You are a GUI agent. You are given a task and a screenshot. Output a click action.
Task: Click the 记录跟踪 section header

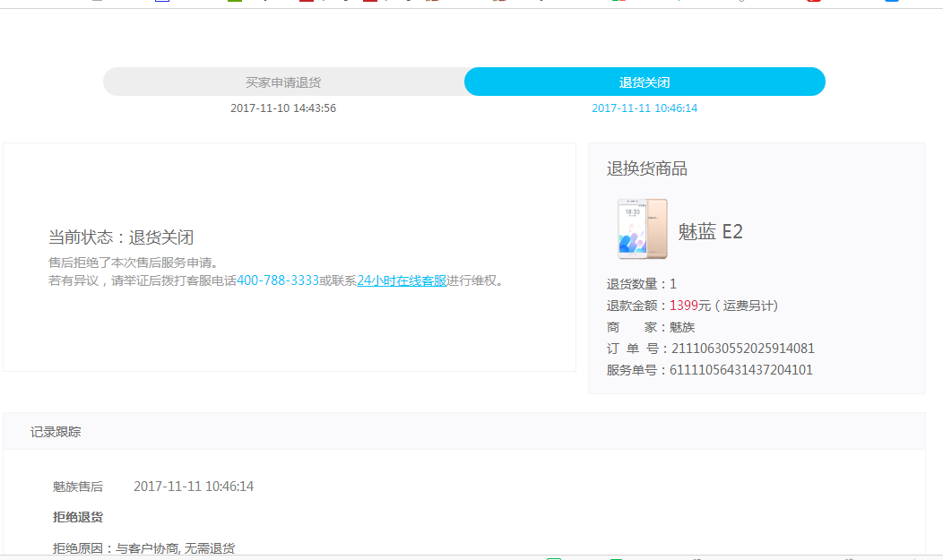[x=56, y=432]
